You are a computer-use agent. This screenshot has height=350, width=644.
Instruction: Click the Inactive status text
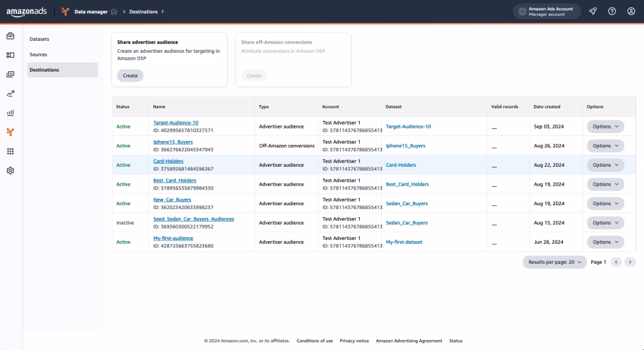click(125, 223)
